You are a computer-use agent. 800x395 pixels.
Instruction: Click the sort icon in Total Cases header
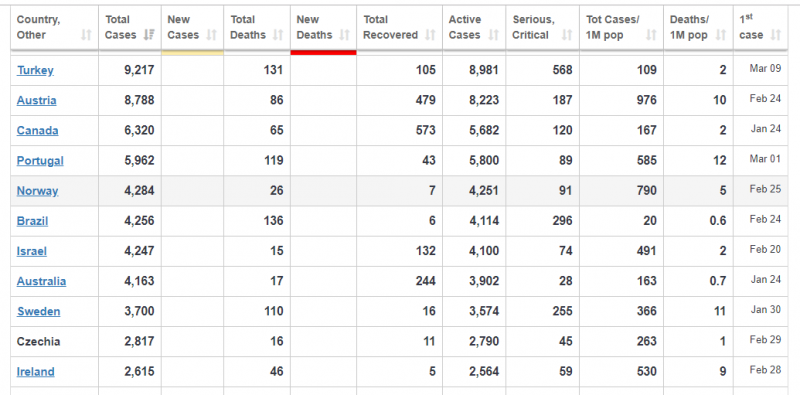(149, 35)
